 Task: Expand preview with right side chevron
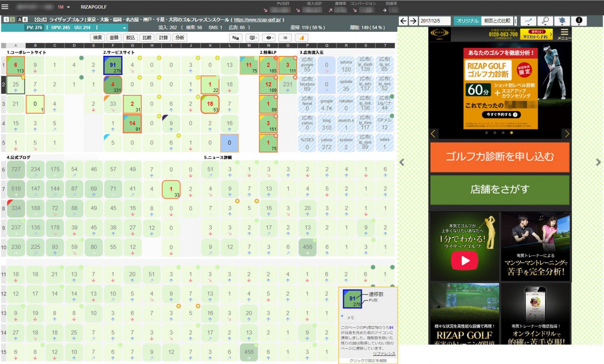(x=598, y=162)
